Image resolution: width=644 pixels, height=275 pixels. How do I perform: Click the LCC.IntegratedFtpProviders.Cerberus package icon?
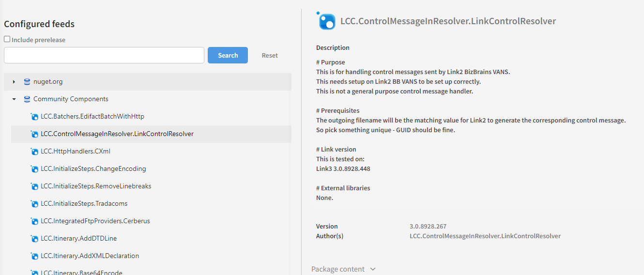pos(34,221)
